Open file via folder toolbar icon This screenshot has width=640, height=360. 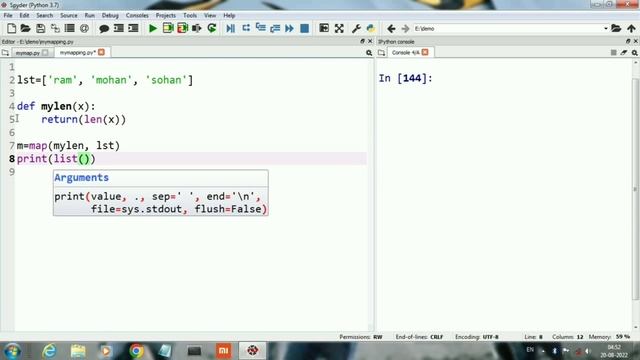click(x=25, y=28)
